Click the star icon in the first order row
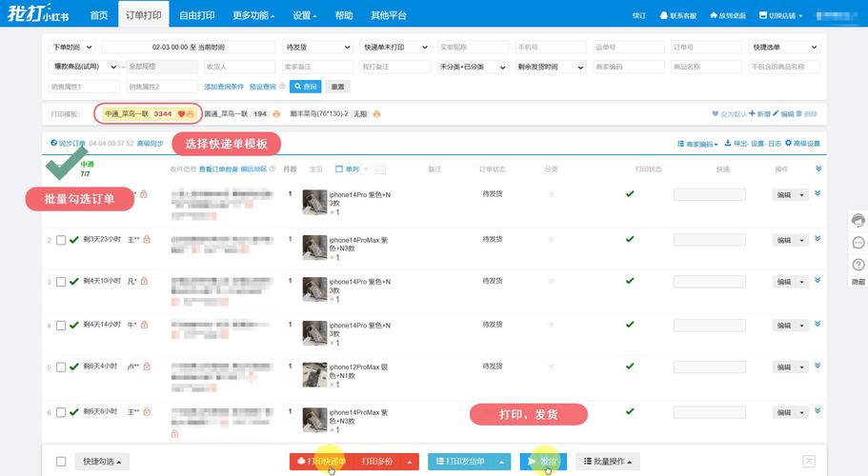 pyautogui.click(x=551, y=194)
